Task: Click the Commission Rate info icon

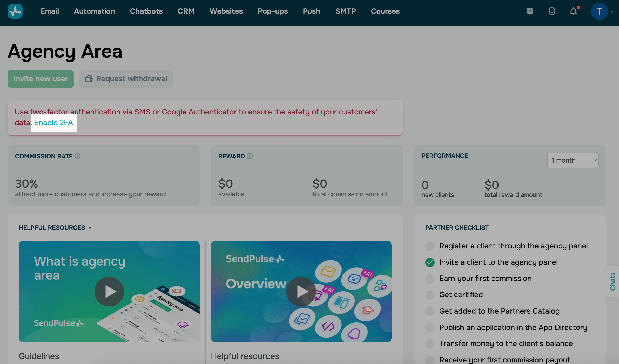Action: coord(77,156)
